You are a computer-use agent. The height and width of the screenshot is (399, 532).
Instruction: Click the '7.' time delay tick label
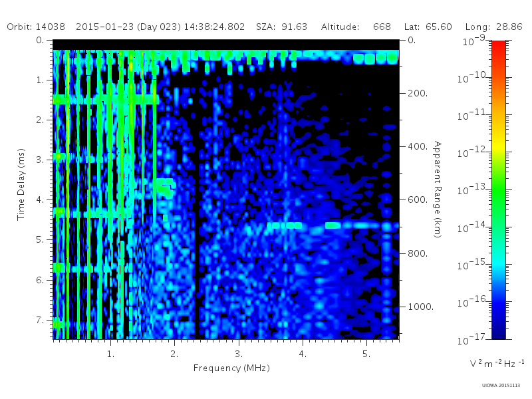point(40,320)
